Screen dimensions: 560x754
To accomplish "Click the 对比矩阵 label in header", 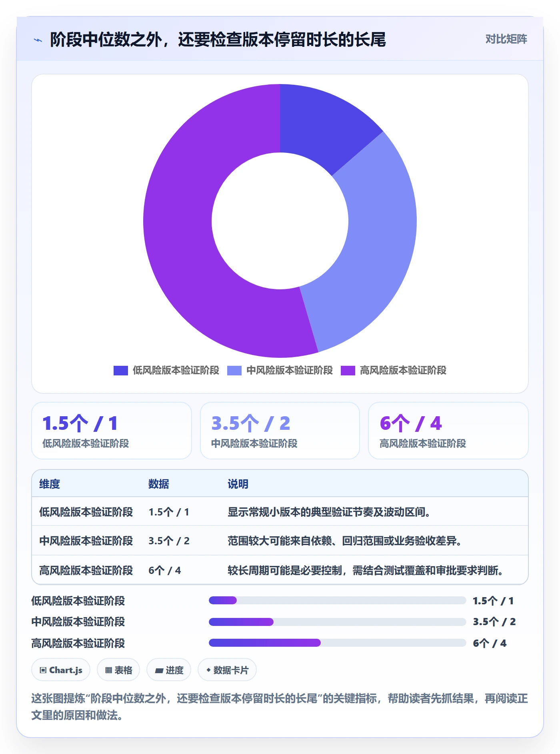I will (506, 39).
